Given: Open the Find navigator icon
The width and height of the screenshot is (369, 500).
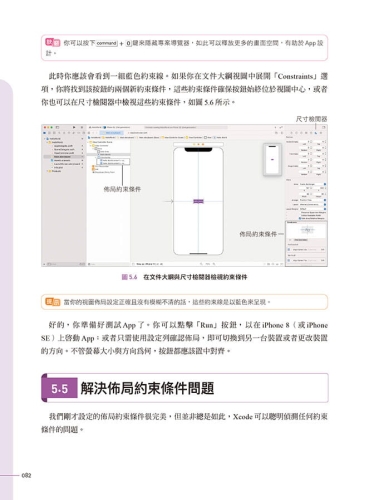Looking at the screenshot, I should pyautogui.click(x=59, y=133).
